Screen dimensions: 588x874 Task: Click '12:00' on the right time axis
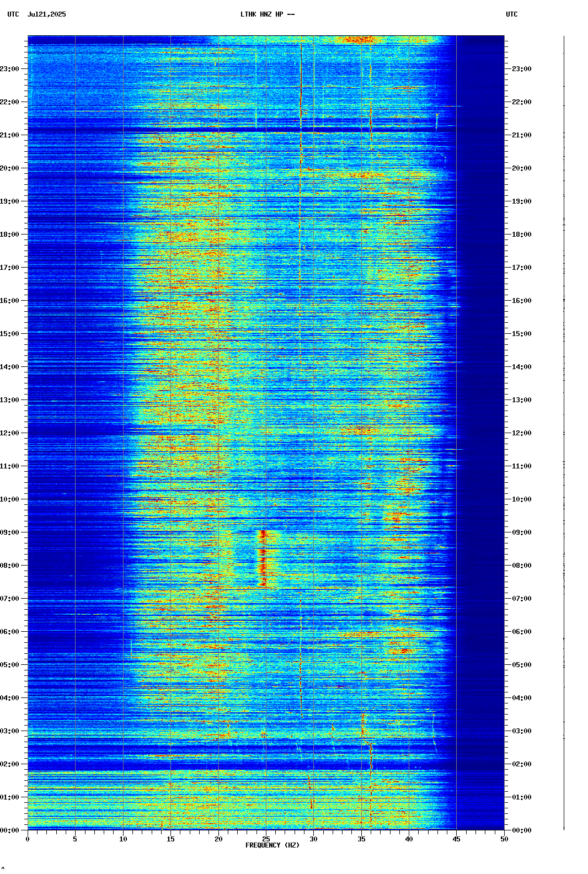pos(522,433)
